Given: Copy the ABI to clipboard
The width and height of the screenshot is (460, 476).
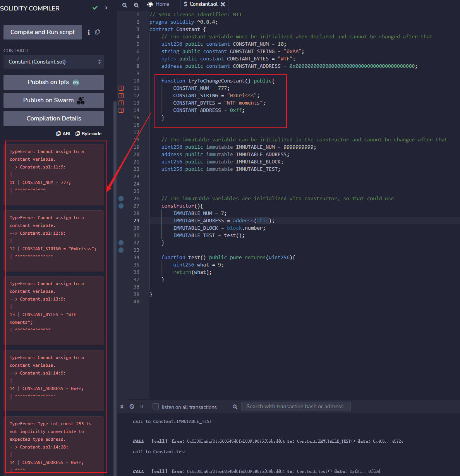Looking at the screenshot, I should pos(64,134).
